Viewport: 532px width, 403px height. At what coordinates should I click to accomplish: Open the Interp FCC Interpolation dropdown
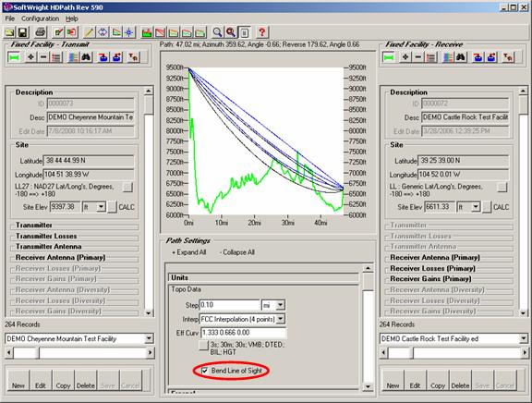[280, 319]
